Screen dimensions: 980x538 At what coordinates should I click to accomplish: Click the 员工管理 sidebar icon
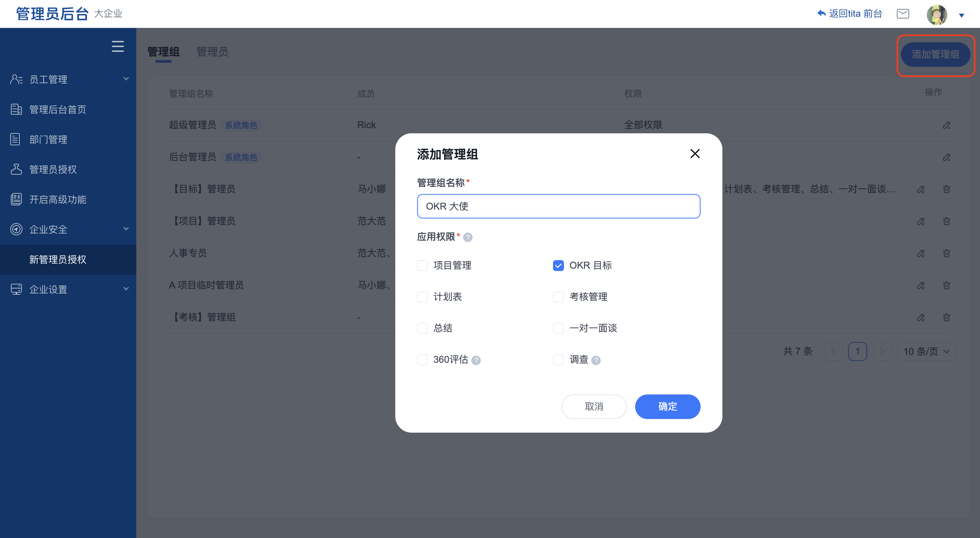point(16,79)
